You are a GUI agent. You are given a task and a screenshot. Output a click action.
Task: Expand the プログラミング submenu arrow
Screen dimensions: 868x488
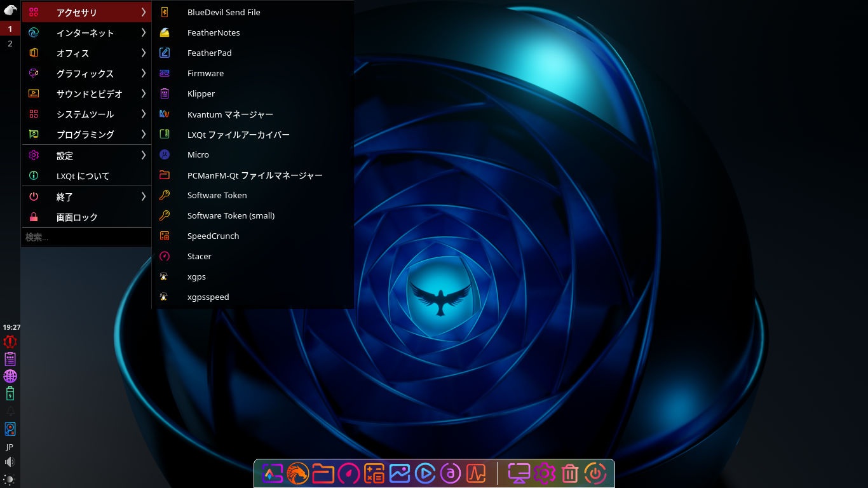click(144, 134)
